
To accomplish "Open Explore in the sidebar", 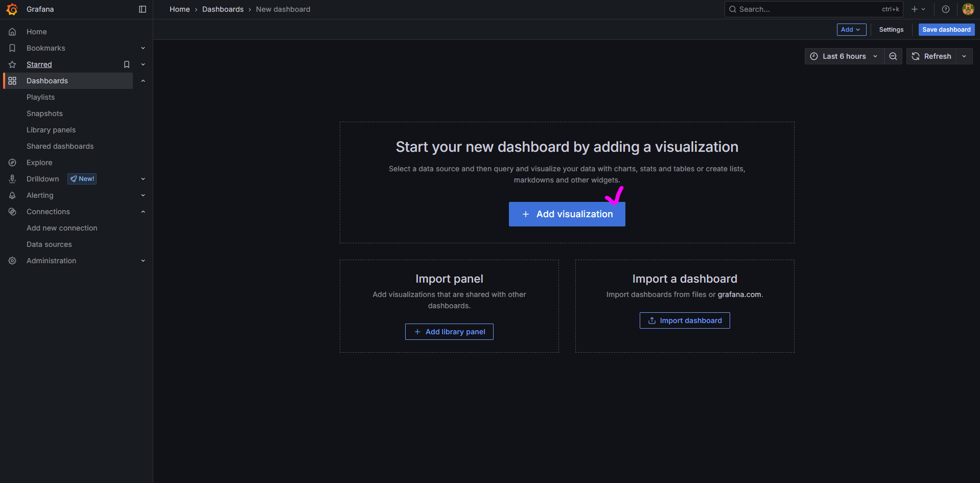I will click(39, 163).
